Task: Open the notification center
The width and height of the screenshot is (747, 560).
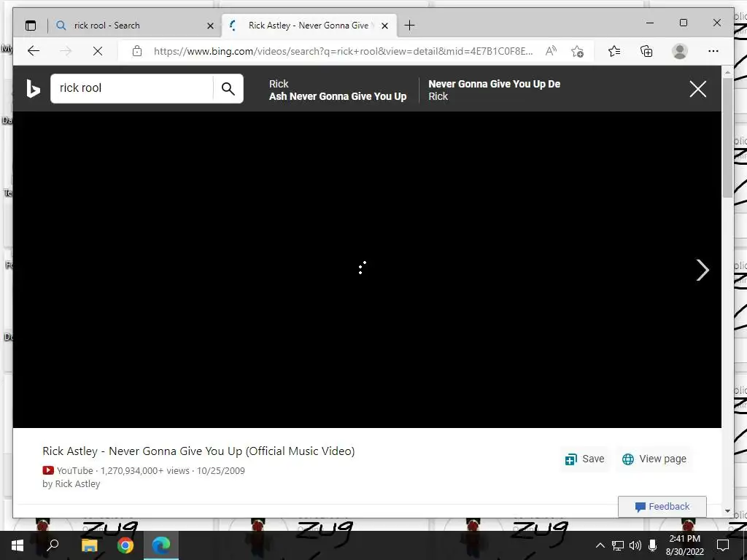Action: pos(723,545)
